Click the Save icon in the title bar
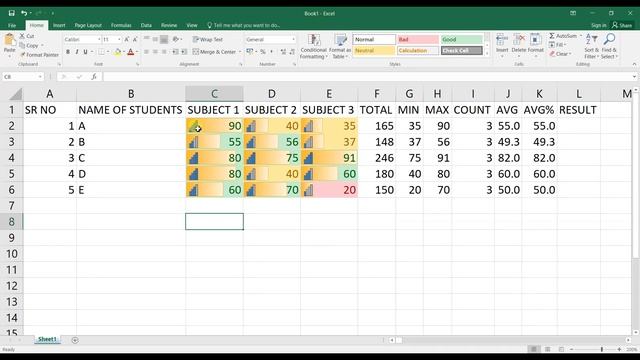 point(11,13)
